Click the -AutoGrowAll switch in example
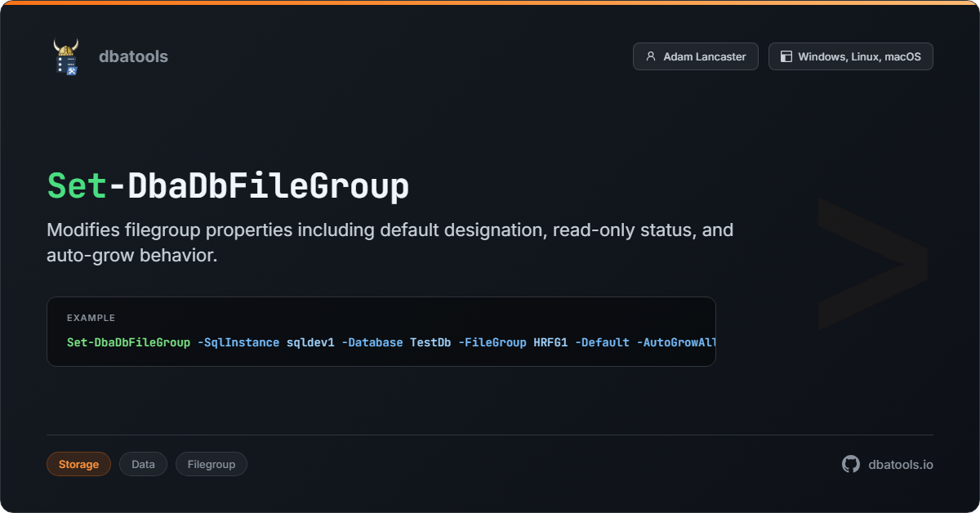The width and height of the screenshot is (980, 513). point(675,342)
